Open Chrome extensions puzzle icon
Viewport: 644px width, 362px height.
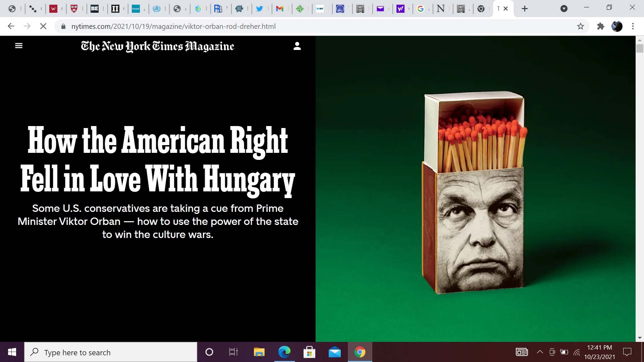tap(600, 26)
